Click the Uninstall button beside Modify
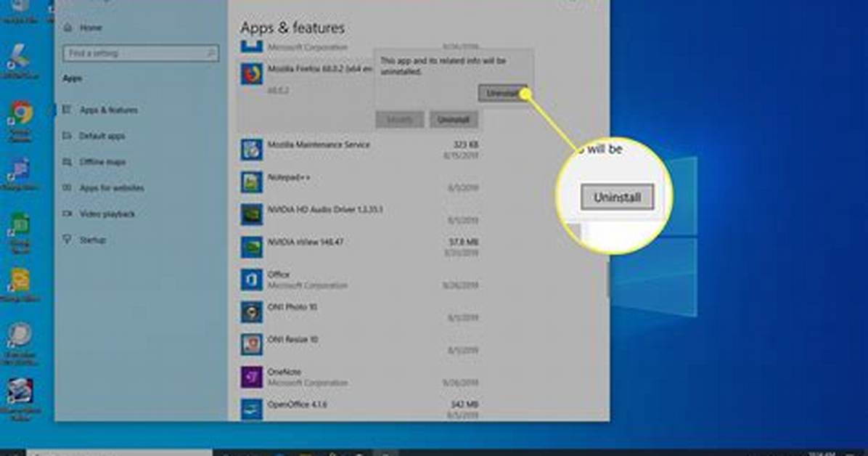 454,120
